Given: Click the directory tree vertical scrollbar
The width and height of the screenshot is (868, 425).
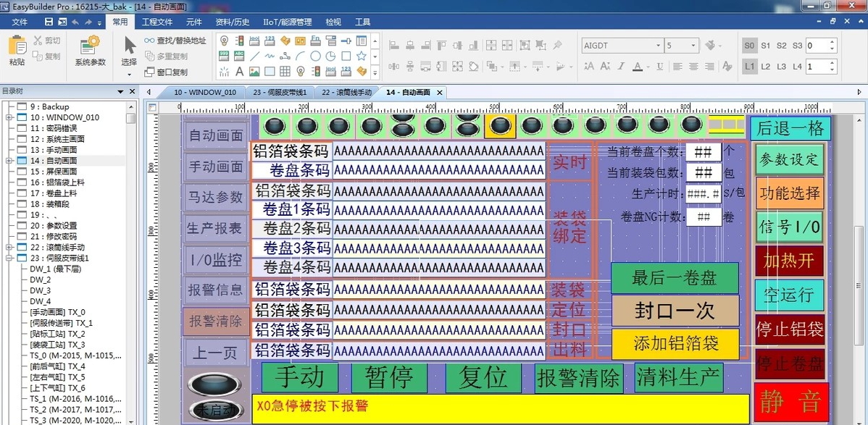Looking at the screenshot, I should point(131,263).
